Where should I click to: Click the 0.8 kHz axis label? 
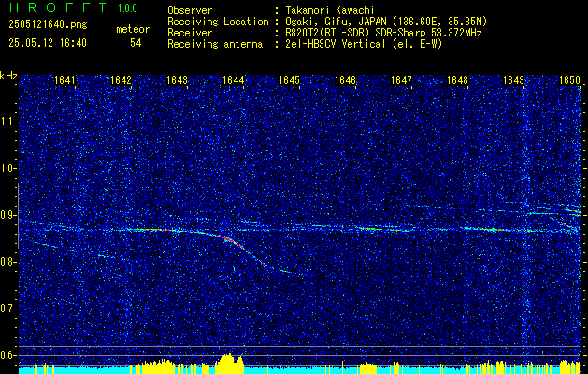7,262
